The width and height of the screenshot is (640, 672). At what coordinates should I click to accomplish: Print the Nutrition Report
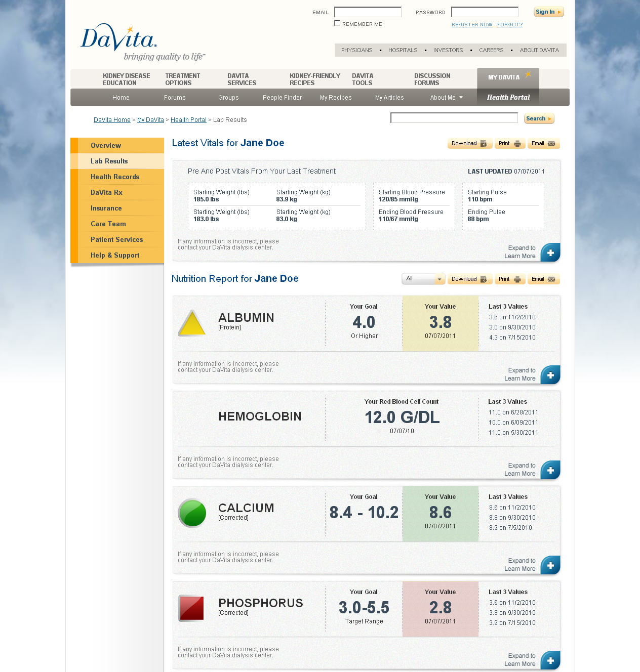[510, 279]
